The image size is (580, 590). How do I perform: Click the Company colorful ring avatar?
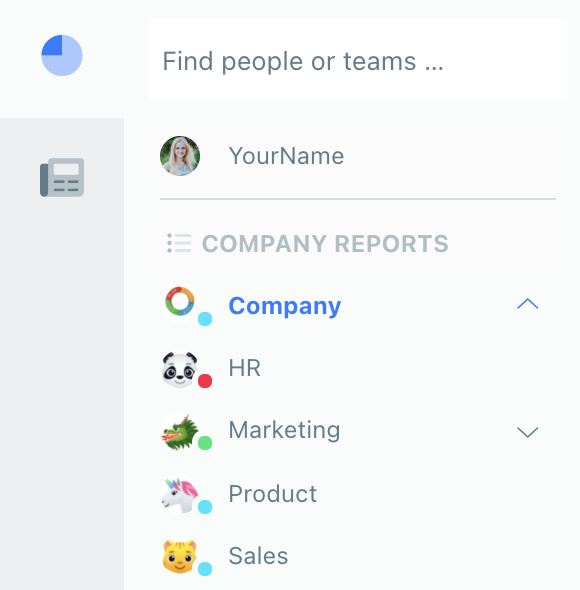click(180, 301)
